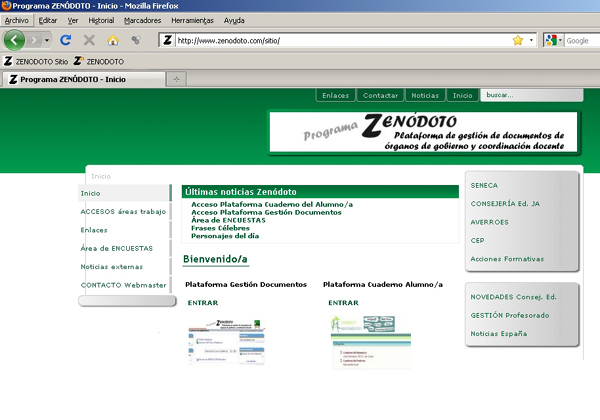Click the toolbar icon right of Home
This screenshot has width=600, height=420.
click(x=136, y=40)
